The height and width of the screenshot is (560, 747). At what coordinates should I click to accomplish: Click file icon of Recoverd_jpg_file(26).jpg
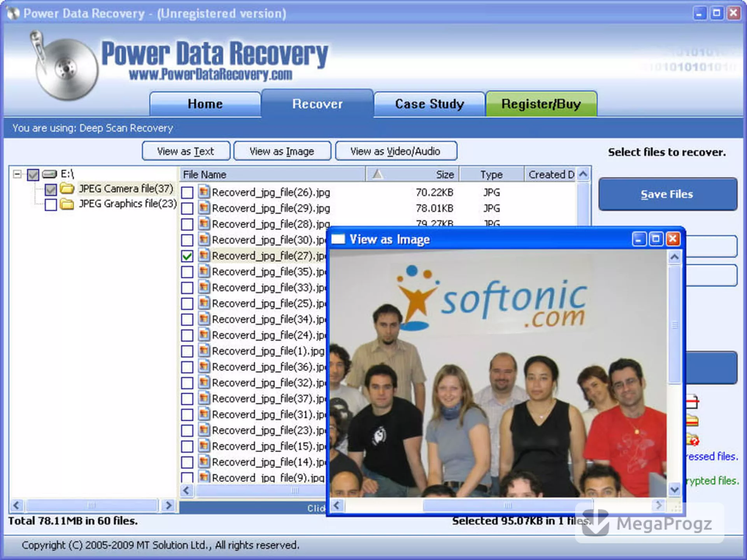(204, 192)
